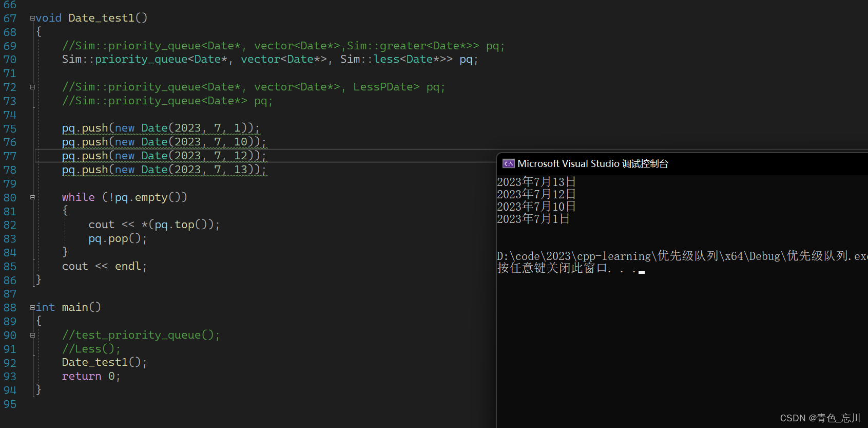This screenshot has width=868, height=428.
Task: Click the 'void Date_test1()' declaration
Action: click(91, 18)
